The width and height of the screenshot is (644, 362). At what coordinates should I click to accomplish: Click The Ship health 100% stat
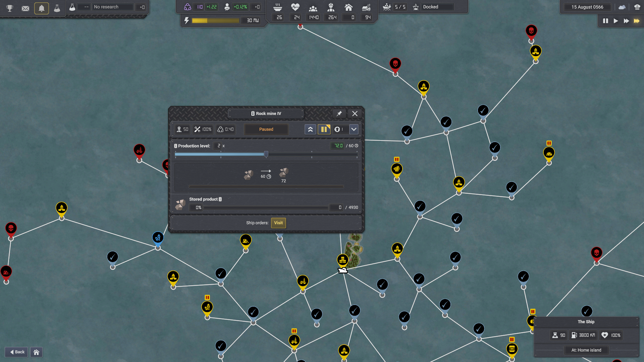(611, 335)
